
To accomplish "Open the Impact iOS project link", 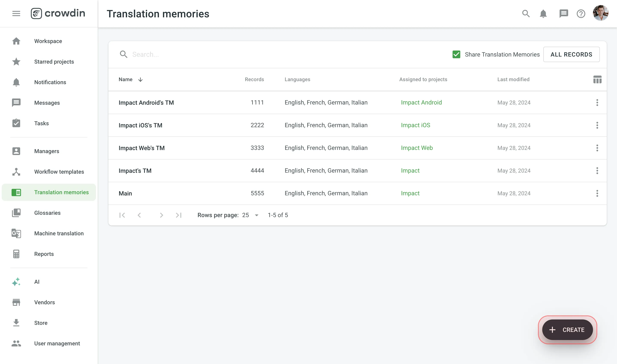I will pyautogui.click(x=415, y=125).
